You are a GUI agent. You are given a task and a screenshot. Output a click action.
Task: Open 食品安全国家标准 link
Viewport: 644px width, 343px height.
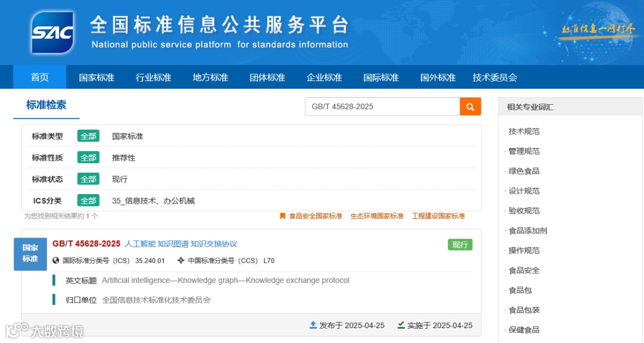pyautogui.click(x=315, y=216)
